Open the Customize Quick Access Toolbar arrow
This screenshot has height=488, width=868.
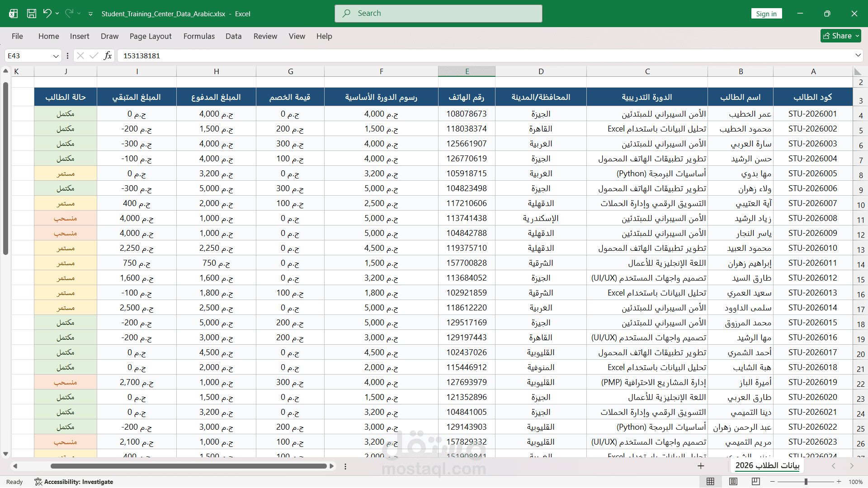(90, 14)
